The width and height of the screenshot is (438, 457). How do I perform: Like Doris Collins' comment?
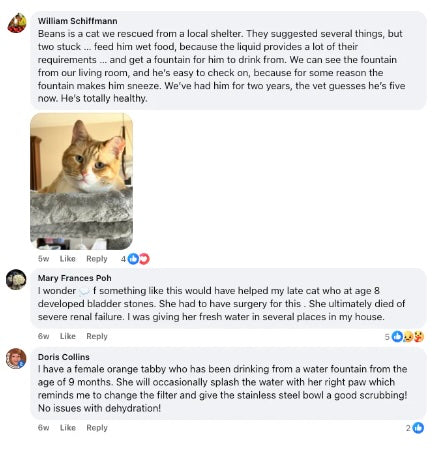pos(68,428)
